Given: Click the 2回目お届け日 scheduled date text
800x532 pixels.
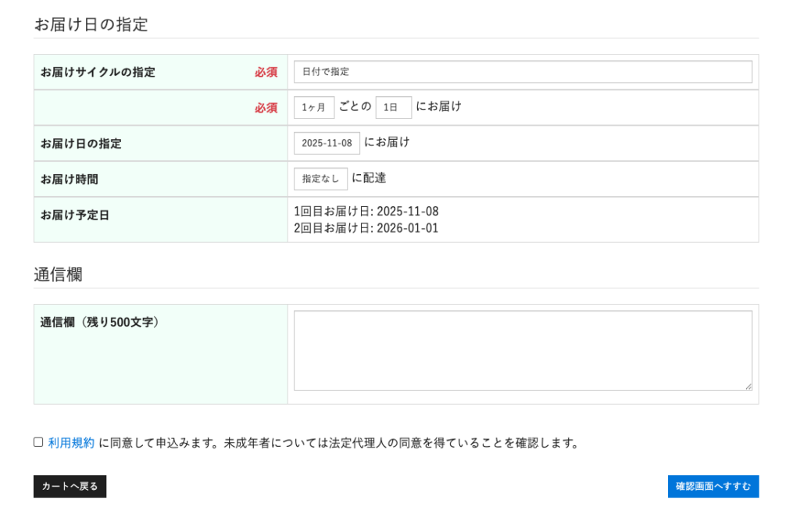Looking at the screenshot, I should click(366, 228).
